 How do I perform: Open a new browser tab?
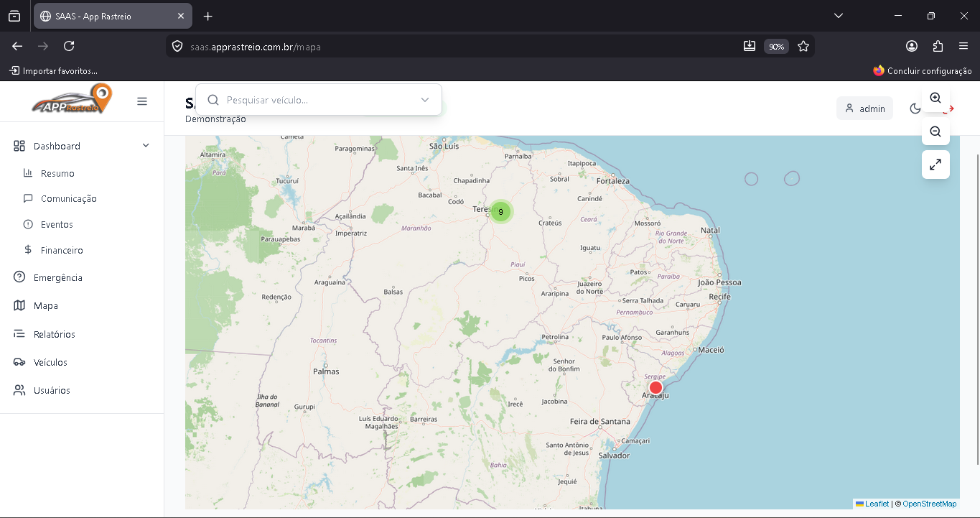point(207,16)
